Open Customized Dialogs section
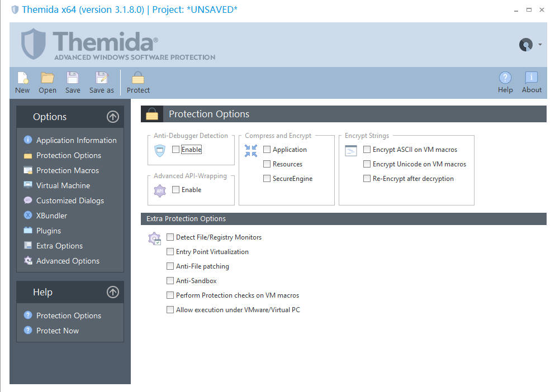 point(70,200)
